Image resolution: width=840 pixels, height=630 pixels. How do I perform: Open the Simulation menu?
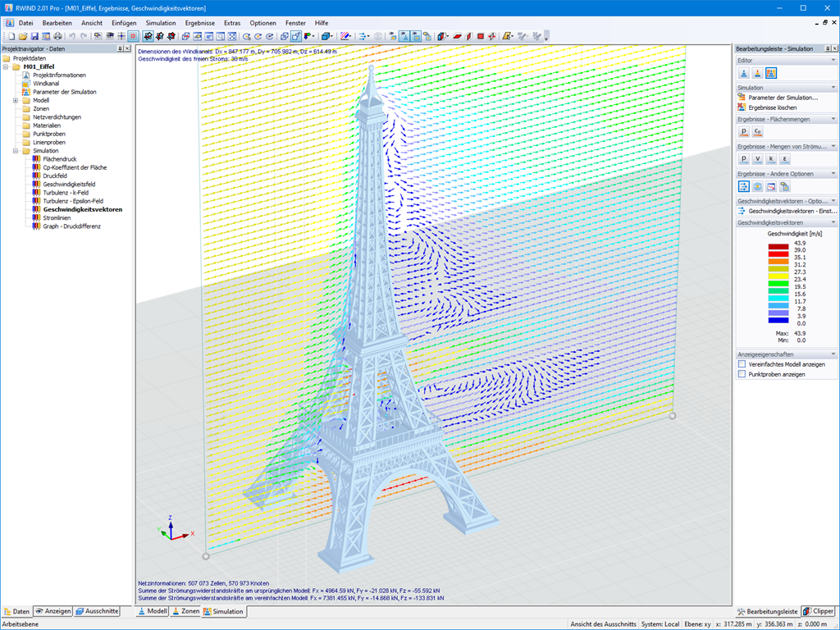pos(161,23)
